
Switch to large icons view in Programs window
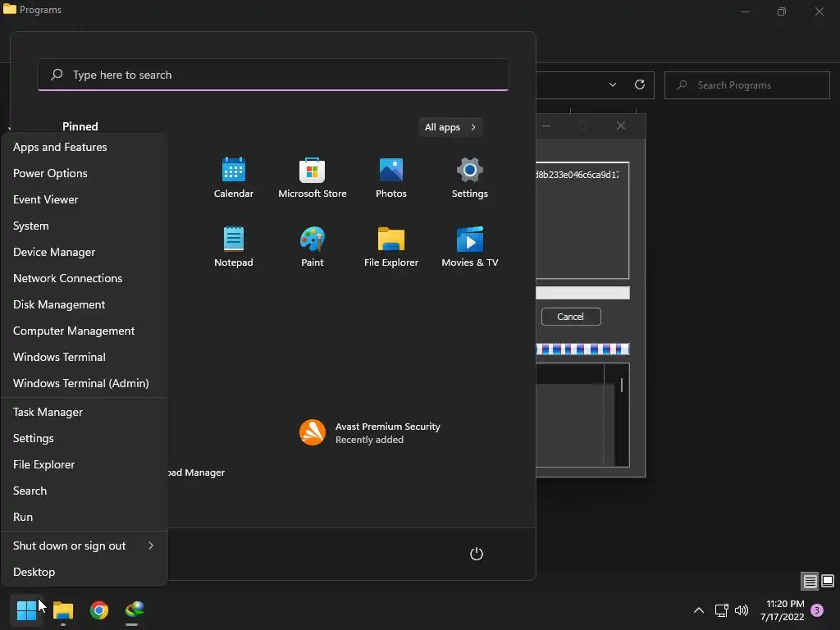pyautogui.click(x=828, y=581)
